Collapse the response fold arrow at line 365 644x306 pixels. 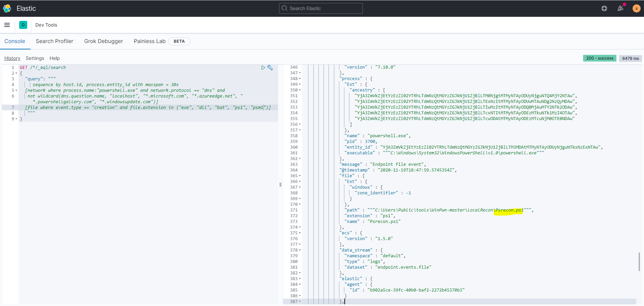300,176
